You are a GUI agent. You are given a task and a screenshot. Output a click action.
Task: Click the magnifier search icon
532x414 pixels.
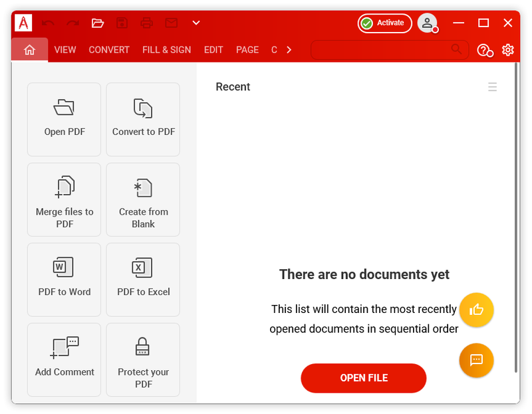tap(457, 49)
